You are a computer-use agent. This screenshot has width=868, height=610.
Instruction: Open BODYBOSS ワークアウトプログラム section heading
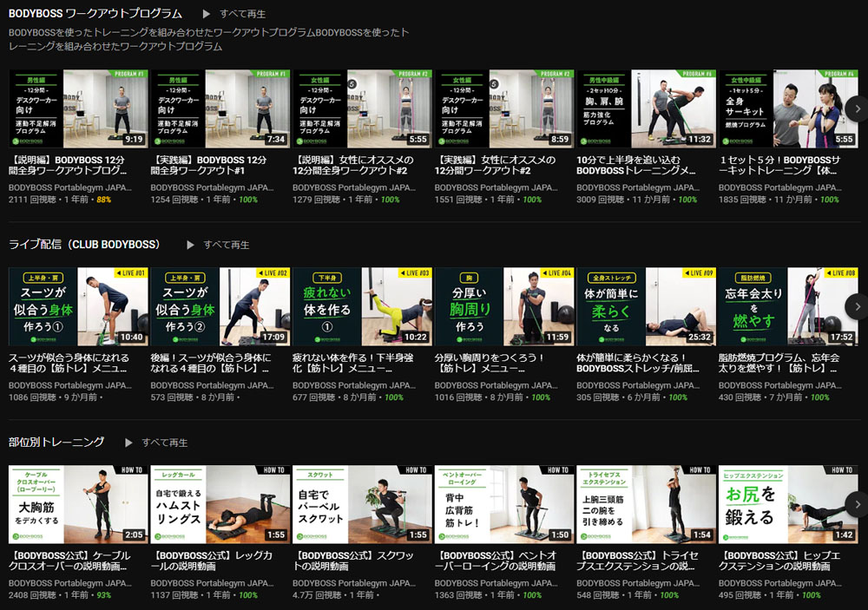[95, 13]
